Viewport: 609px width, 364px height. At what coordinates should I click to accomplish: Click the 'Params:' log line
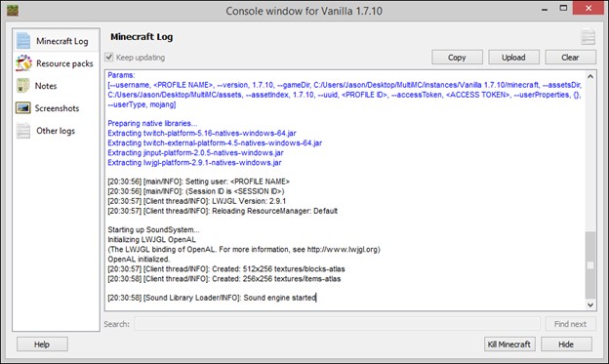(121, 75)
